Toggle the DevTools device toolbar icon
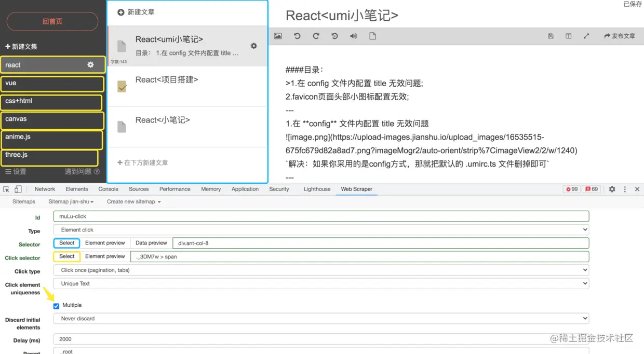This screenshot has height=354, width=644. (x=18, y=189)
